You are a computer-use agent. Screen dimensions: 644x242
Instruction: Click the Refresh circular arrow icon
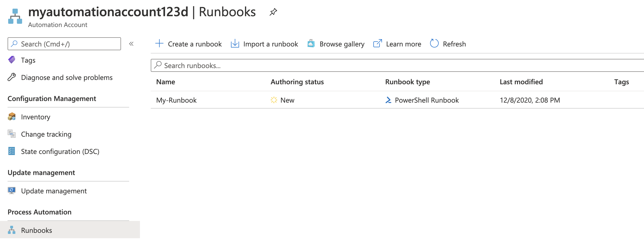[434, 43]
